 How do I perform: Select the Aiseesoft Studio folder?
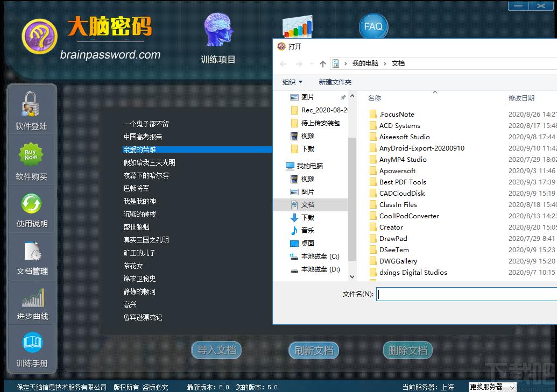(404, 137)
